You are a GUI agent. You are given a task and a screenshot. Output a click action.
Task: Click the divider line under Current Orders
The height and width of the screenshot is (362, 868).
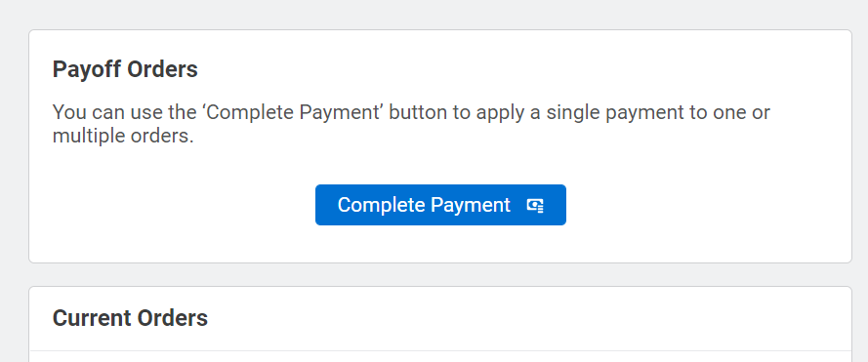click(440, 350)
